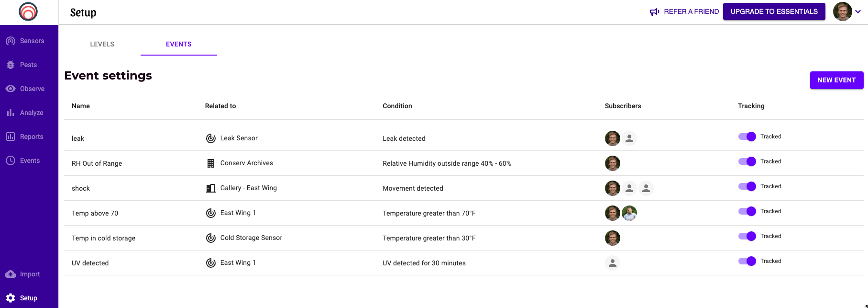Click the New Event button
Screen dimensions: 868x308
point(836,80)
